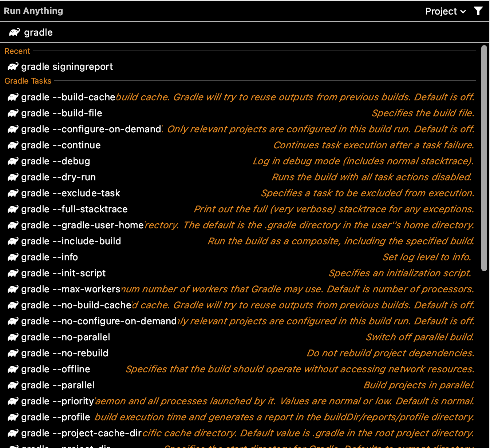The image size is (490, 448).
Task: Click elephant icon beside --dry-run
Action: 13,177
